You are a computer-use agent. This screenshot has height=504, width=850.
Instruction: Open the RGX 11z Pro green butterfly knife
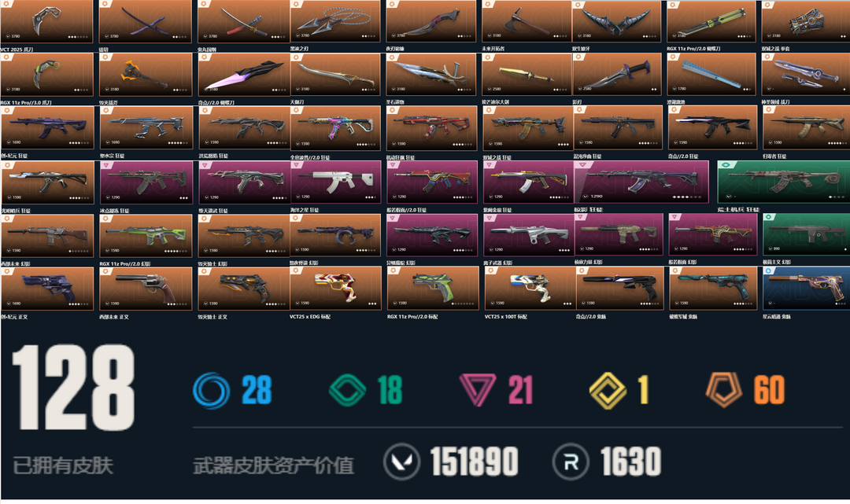pos(711,22)
